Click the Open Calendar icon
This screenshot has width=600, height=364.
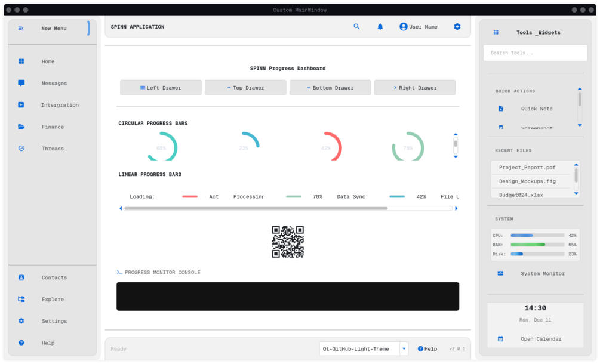click(500, 339)
